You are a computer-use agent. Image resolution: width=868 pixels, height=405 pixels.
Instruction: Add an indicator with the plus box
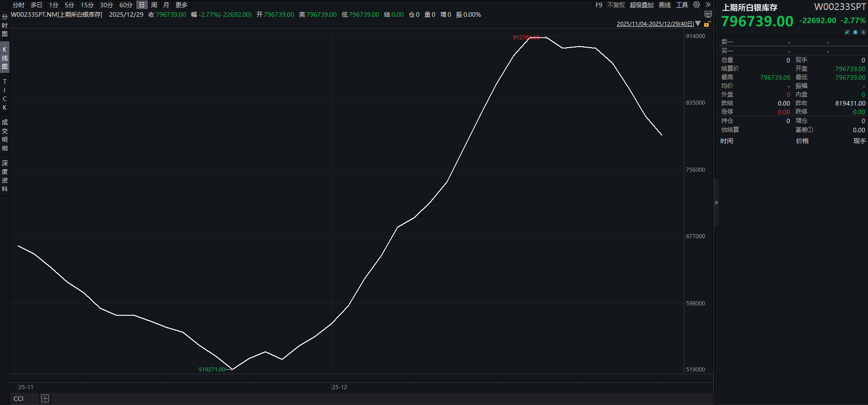click(x=45, y=399)
